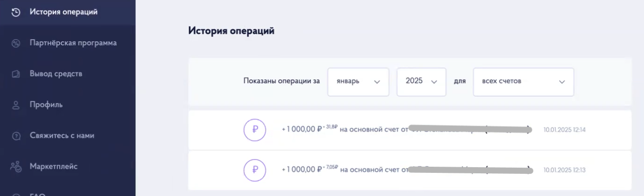Select the operation dated 10.01.2025 12:14
644x196 pixels.
[x=410, y=129]
